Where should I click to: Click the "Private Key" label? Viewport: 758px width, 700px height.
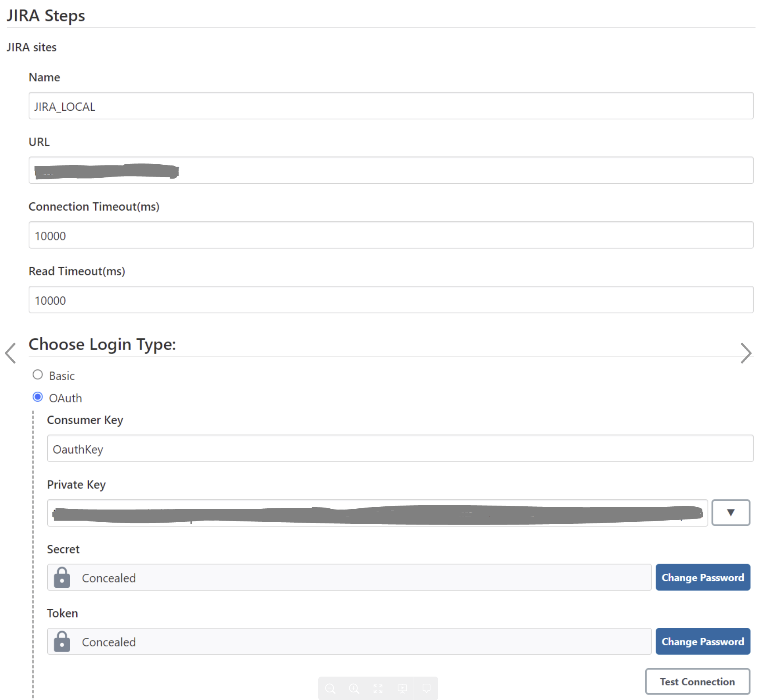pyautogui.click(x=77, y=485)
